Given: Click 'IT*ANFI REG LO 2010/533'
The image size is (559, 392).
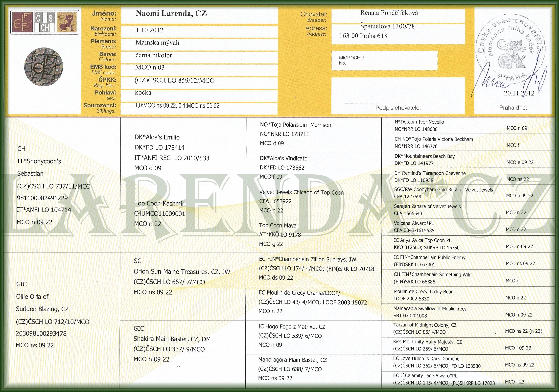Looking at the screenshot, I should [x=172, y=158].
